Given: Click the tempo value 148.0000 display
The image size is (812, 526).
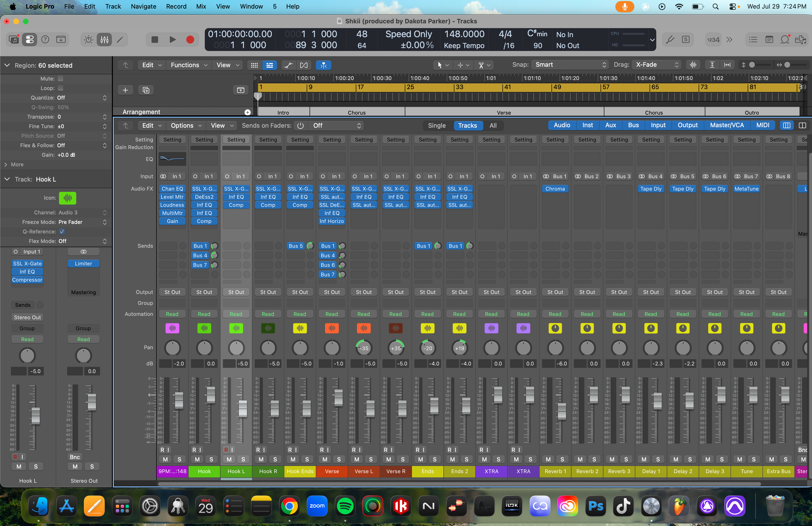Looking at the screenshot, I should click(464, 34).
